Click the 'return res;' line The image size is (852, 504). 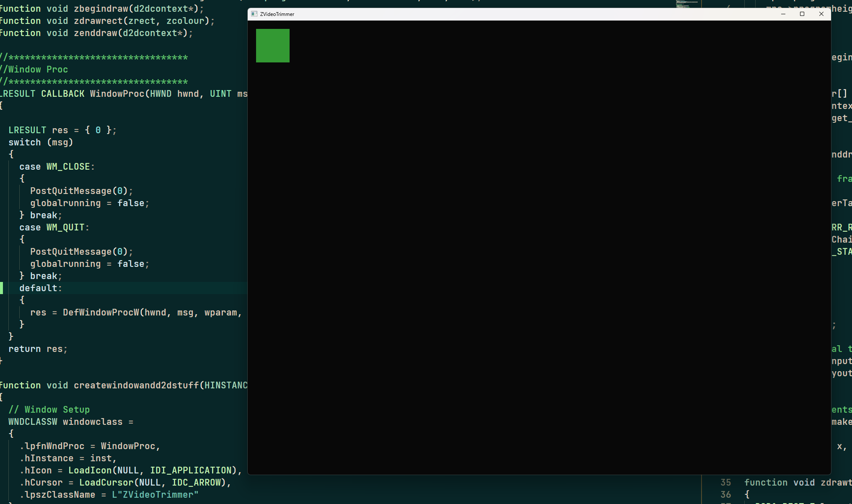[x=38, y=349]
